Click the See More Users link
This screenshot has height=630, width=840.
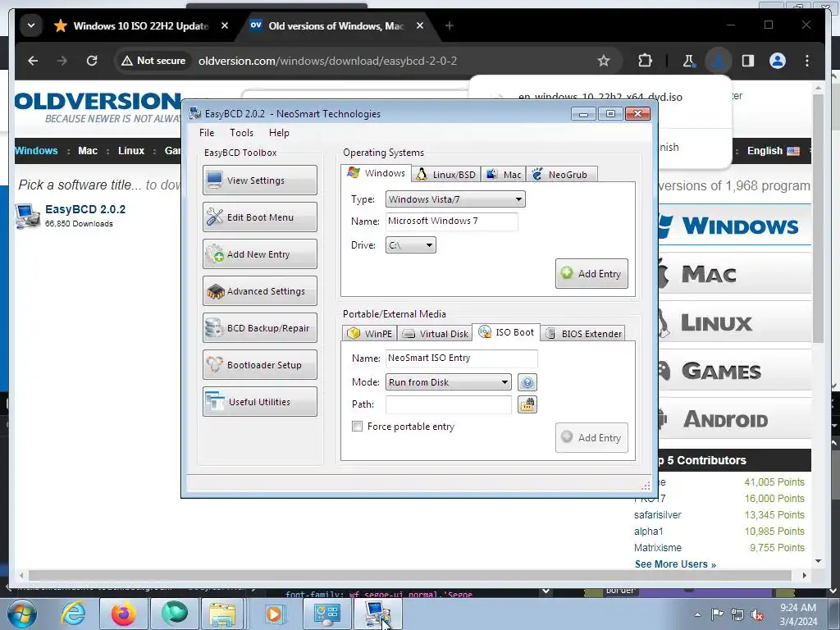pyautogui.click(x=675, y=564)
